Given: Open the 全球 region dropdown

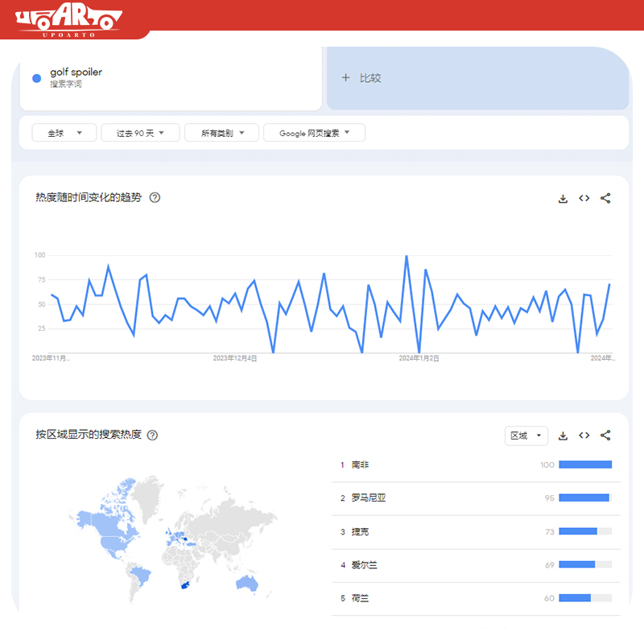Looking at the screenshot, I should [x=64, y=133].
